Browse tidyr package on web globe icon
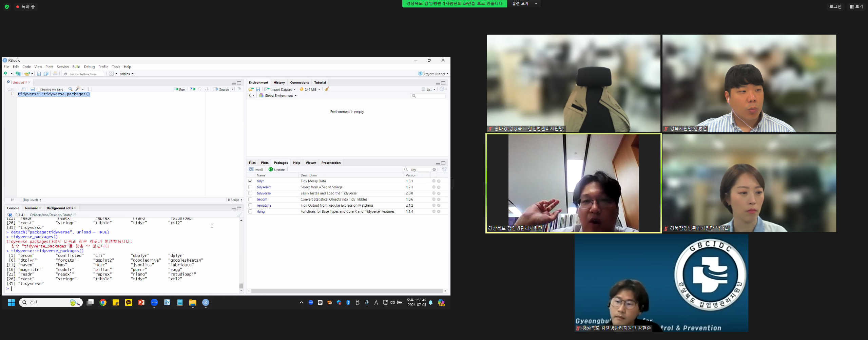The width and height of the screenshot is (868, 340). (x=433, y=181)
